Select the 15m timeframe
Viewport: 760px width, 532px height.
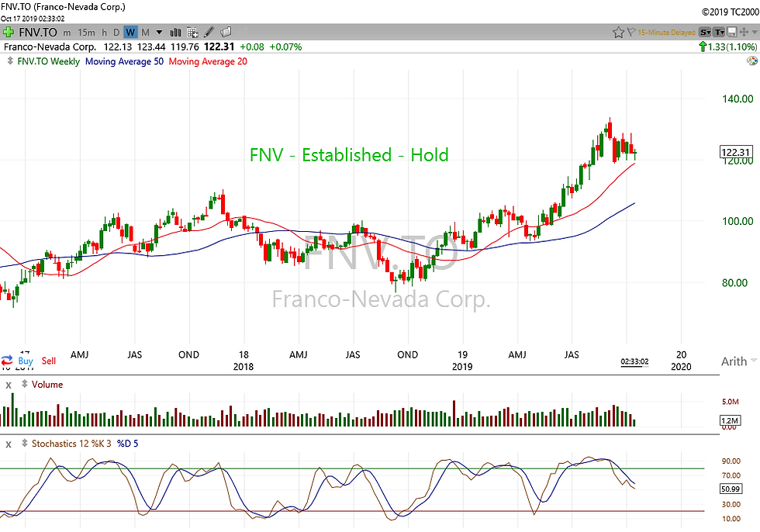pyautogui.click(x=86, y=33)
